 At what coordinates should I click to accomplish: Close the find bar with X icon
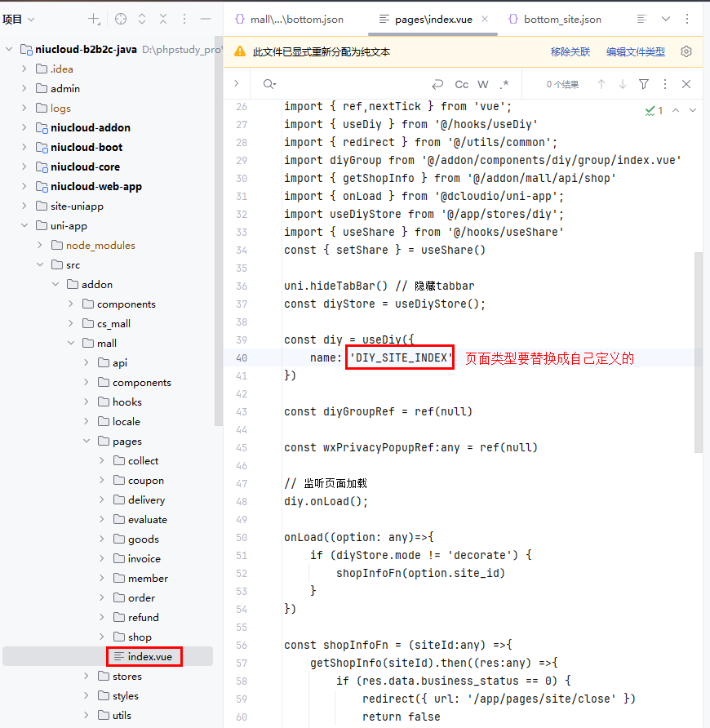coord(686,84)
